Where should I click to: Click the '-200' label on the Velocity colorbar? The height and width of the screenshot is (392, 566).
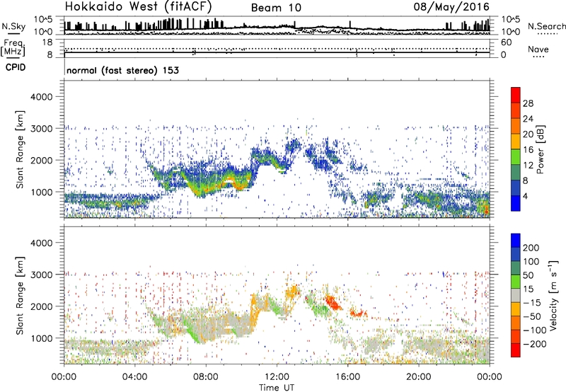535,344
